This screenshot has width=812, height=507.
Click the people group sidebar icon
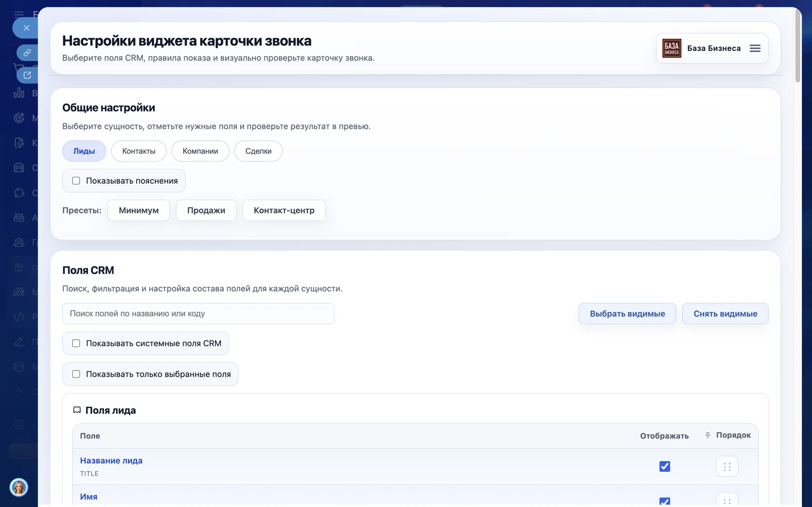point(19,242)
